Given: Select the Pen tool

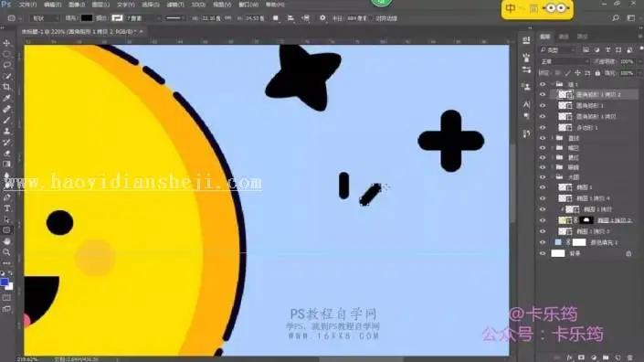Looking at the screenshot, I should click(6, 197).
